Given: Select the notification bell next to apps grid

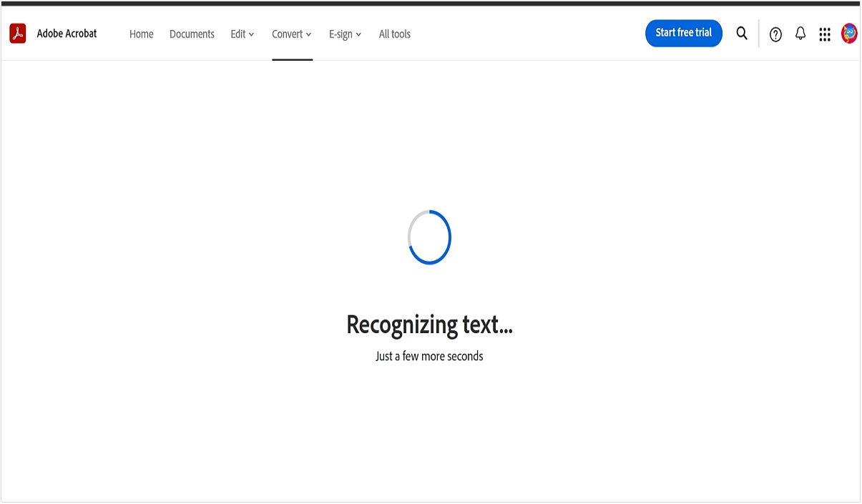Looking at the screenshot, I should 800,33.
